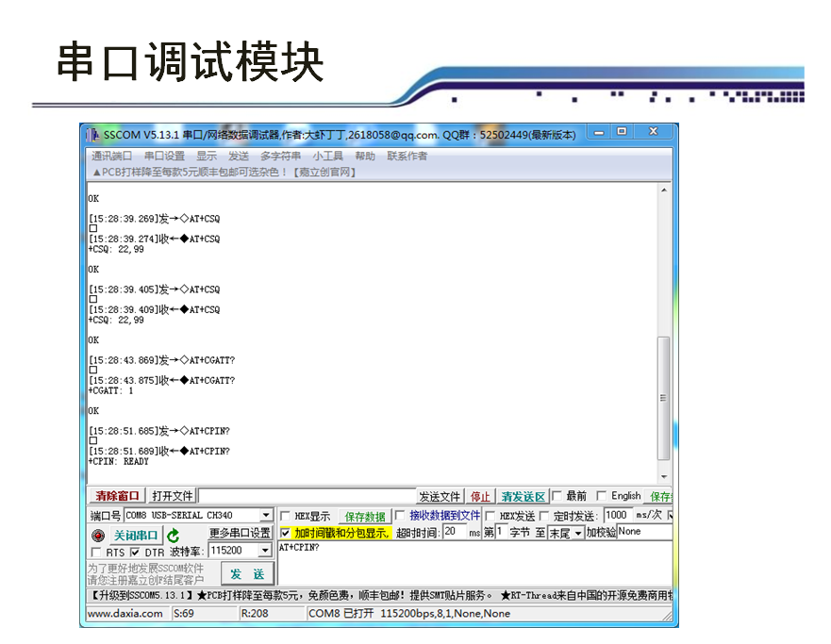Open 帮助 menu
Image resolution: width=831 pixels, height=644 pixels.
(x=365, y=156)
